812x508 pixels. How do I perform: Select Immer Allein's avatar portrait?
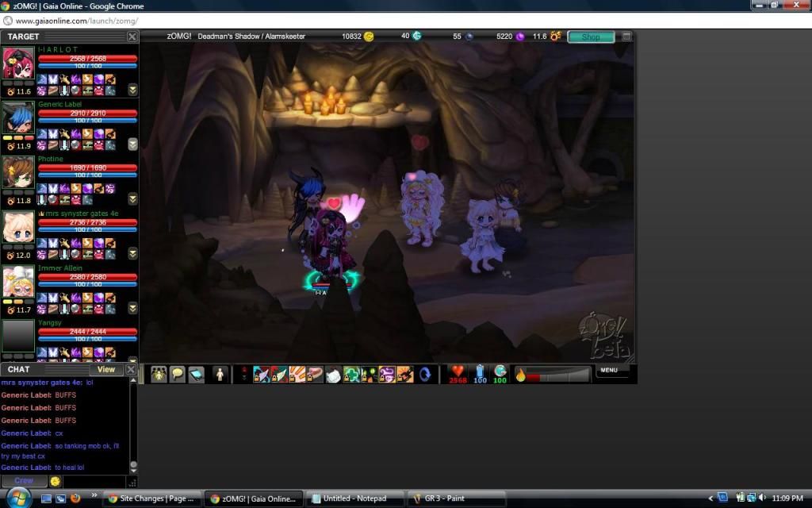coord(18,282)
